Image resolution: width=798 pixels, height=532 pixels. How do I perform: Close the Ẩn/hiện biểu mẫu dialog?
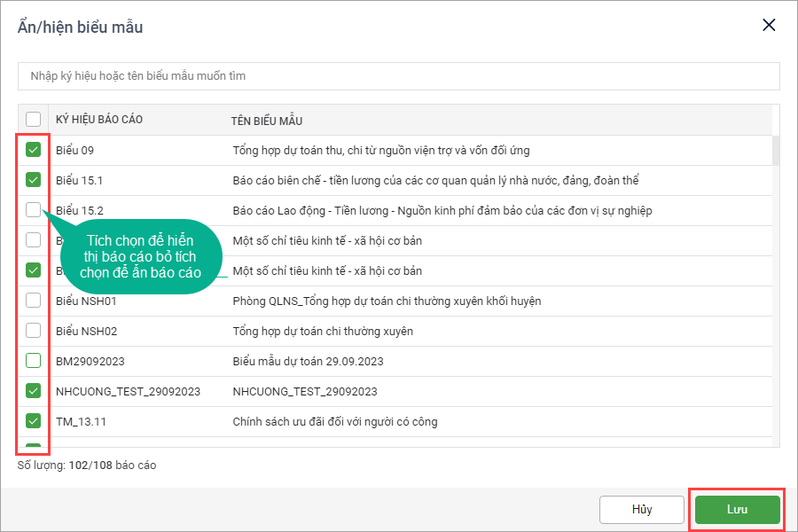tap(769, 25)
